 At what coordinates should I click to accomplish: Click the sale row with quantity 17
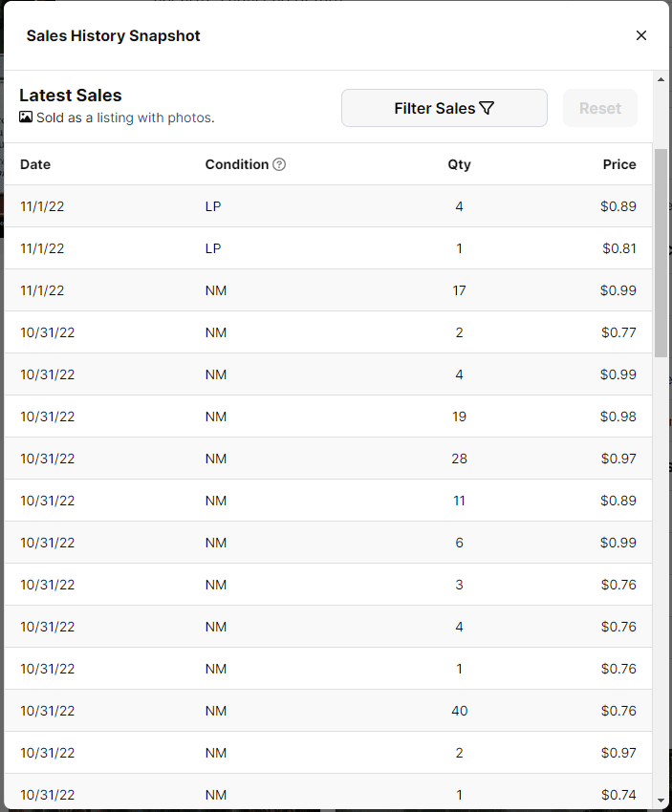[328, 290]
